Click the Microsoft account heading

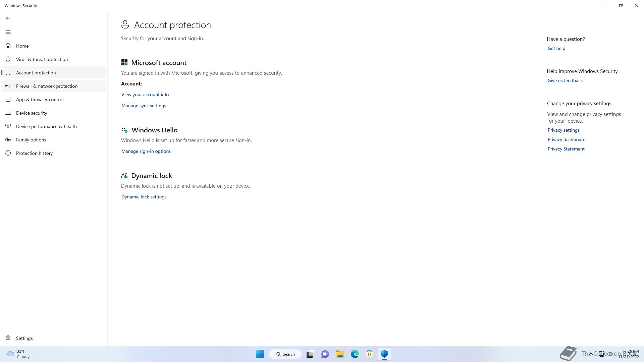(x=159, y=63)
